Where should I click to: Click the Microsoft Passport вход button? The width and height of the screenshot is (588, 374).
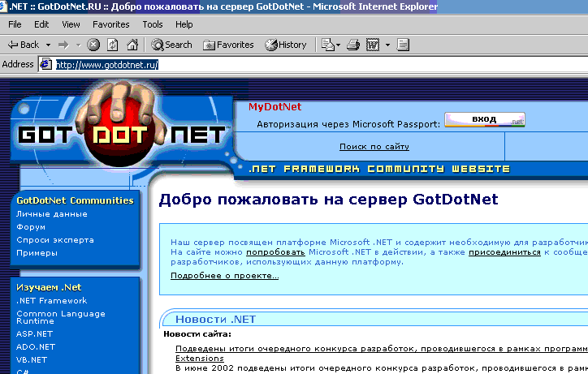pyautogui.click(x=484, y=120)
